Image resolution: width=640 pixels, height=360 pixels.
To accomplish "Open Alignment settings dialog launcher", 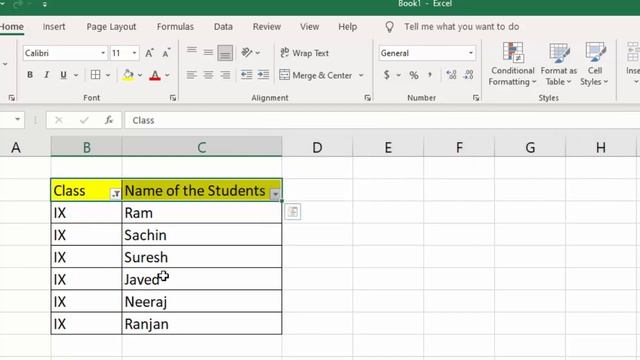I will (367, 98).
